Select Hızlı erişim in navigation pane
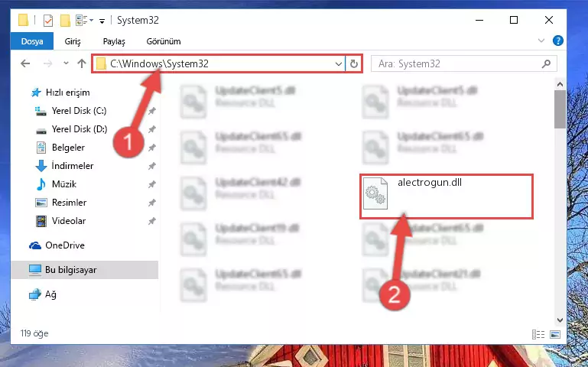The height and width of the screenshot is (367, 588). (67, 93)
